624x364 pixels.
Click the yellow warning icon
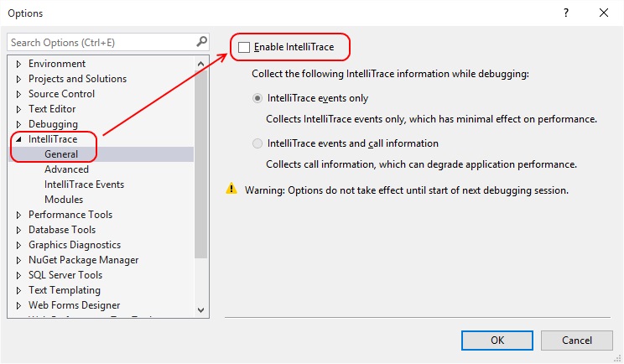tap(231, 190)
